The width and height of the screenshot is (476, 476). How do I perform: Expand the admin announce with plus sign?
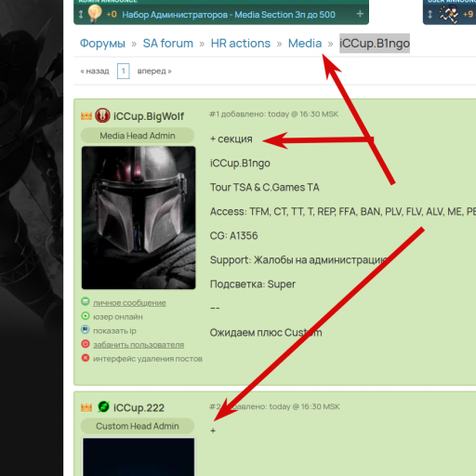(x=360, y=14)
